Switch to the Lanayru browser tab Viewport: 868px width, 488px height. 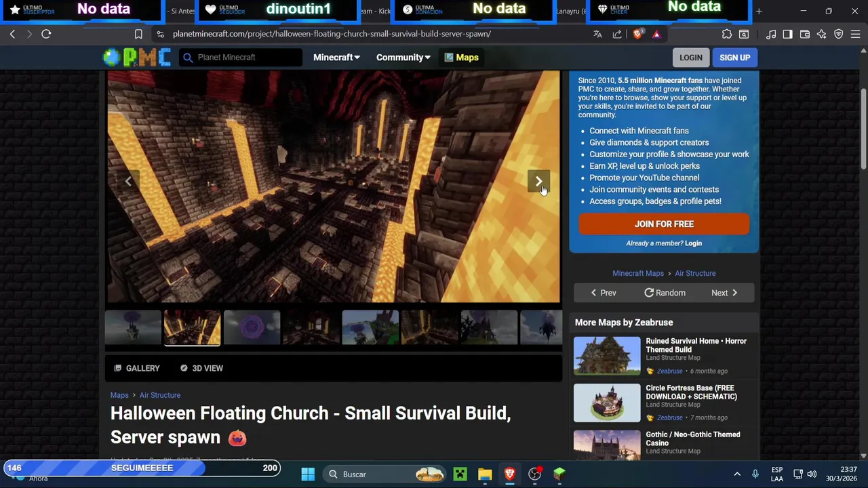(x=572, y=11)
